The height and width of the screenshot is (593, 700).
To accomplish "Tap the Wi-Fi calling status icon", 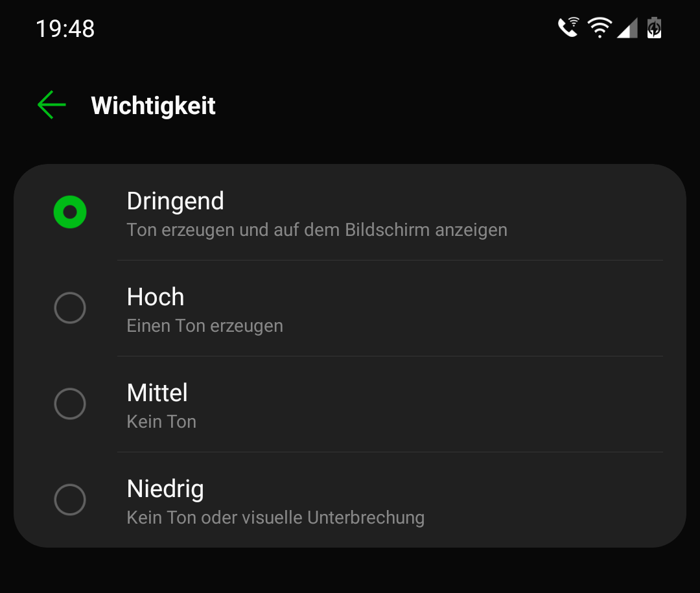I will click(x=568, y=28).
